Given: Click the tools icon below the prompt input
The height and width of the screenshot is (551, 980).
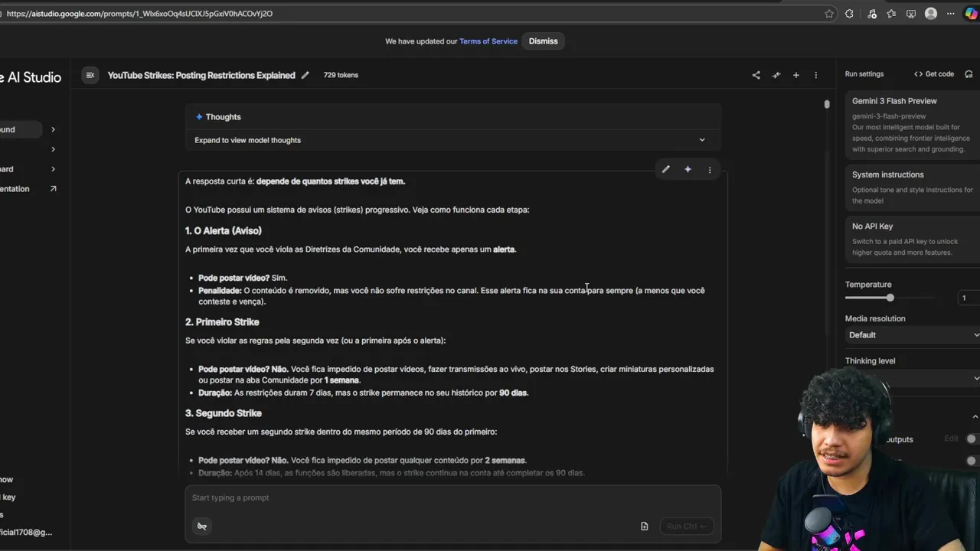Looking at the screenshot, I should click(202, 526).
